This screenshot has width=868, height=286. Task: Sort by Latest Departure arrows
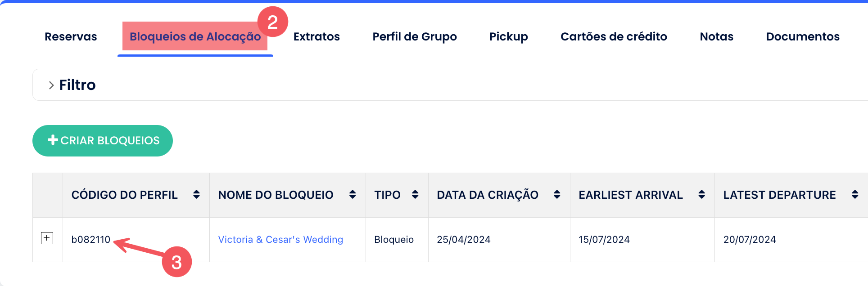click(x=855, y=194)
